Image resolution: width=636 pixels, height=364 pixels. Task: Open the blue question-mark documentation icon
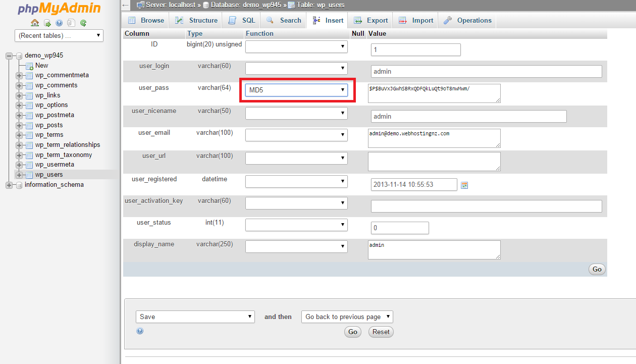[x=59, y=23]
